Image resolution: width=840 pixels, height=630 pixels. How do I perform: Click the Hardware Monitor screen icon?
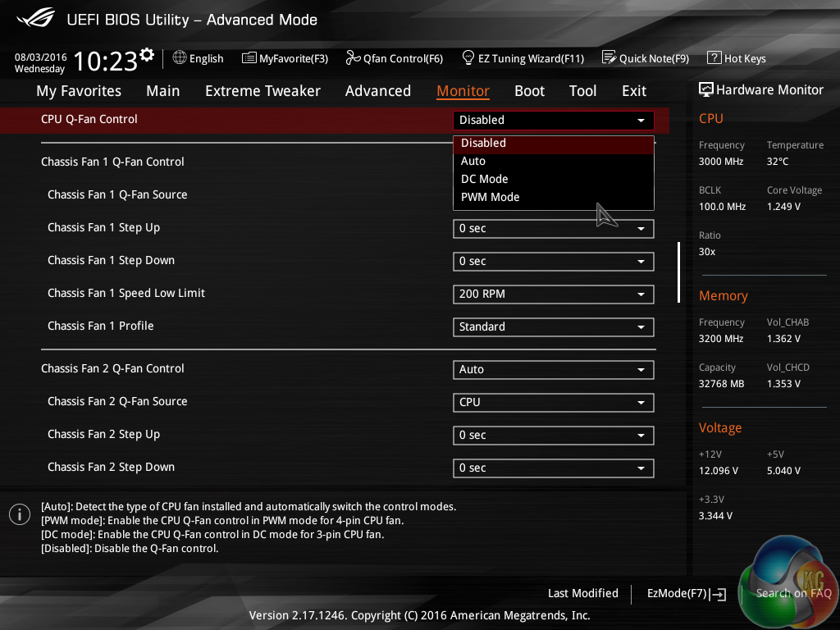[706, 89]
